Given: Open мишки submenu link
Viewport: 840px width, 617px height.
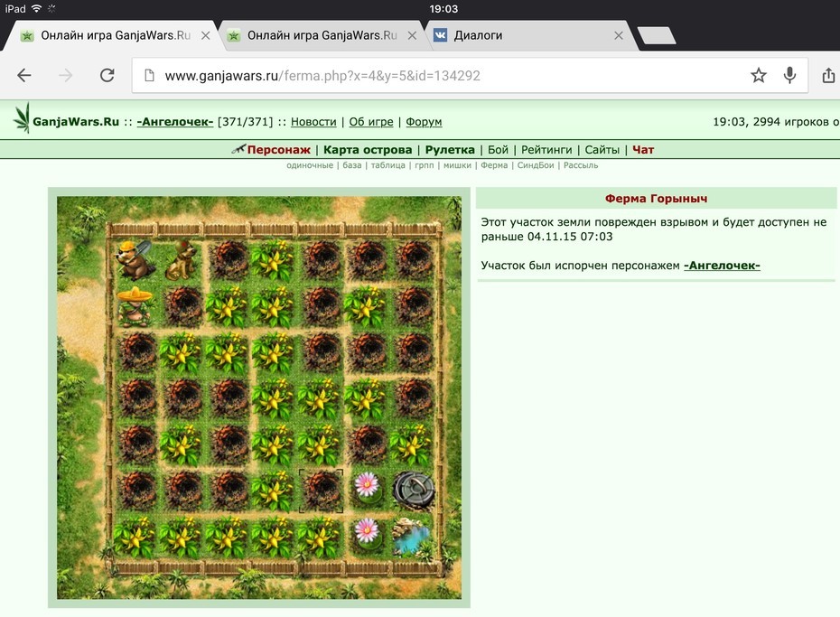Looking at the screenshot, I should coord(457,165).
